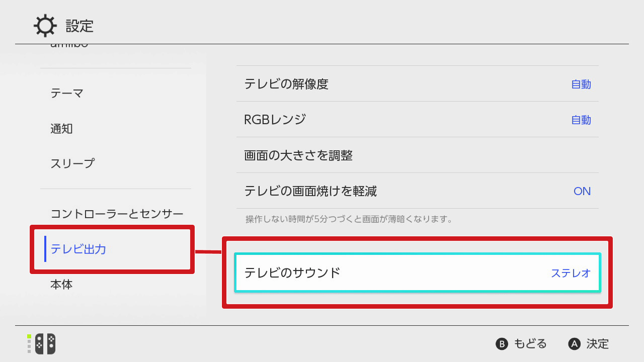Viewport: 644px width, 362px height.
Task: Change the RGBレンジ setting
Action: click(x=417, y=120)
